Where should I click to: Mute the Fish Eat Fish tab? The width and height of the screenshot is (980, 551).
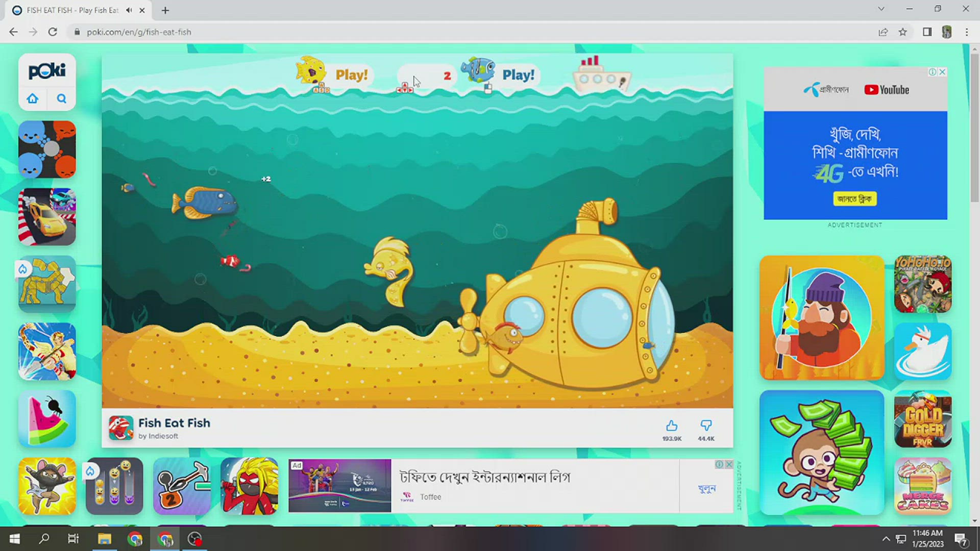pyautogui.click(x=129, y=10)
